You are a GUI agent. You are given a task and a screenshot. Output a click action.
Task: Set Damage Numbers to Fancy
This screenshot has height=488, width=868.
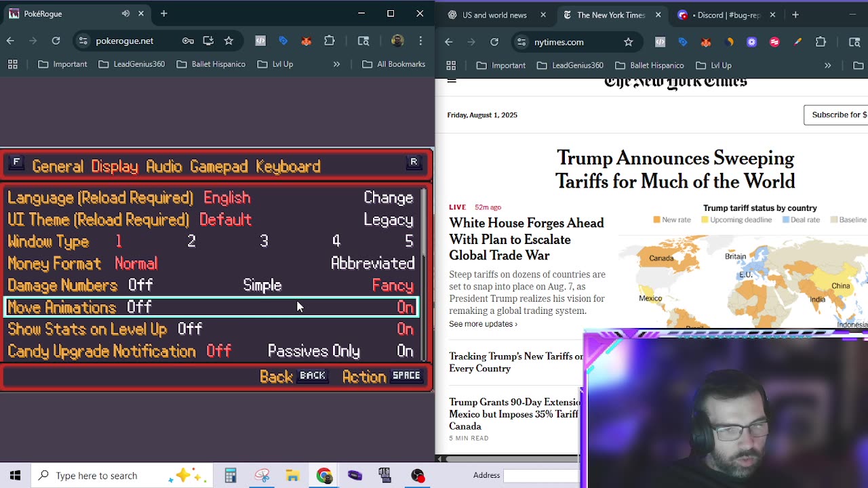tap(393, 285)
